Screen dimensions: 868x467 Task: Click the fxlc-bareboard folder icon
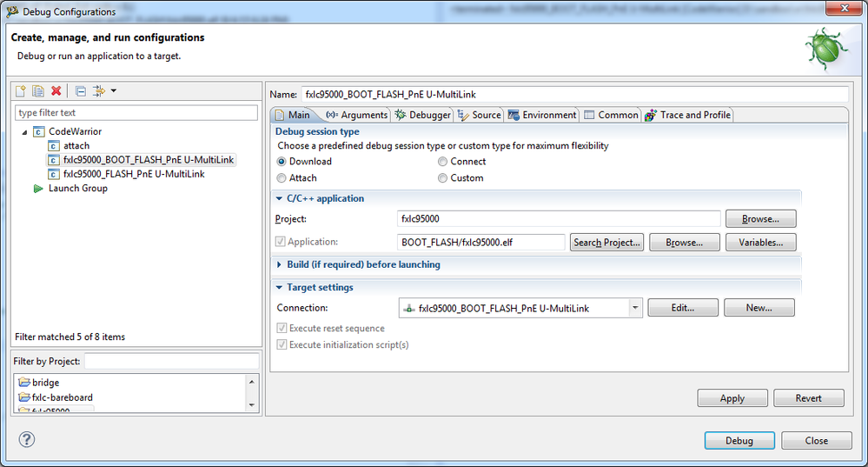coord(23,397)
